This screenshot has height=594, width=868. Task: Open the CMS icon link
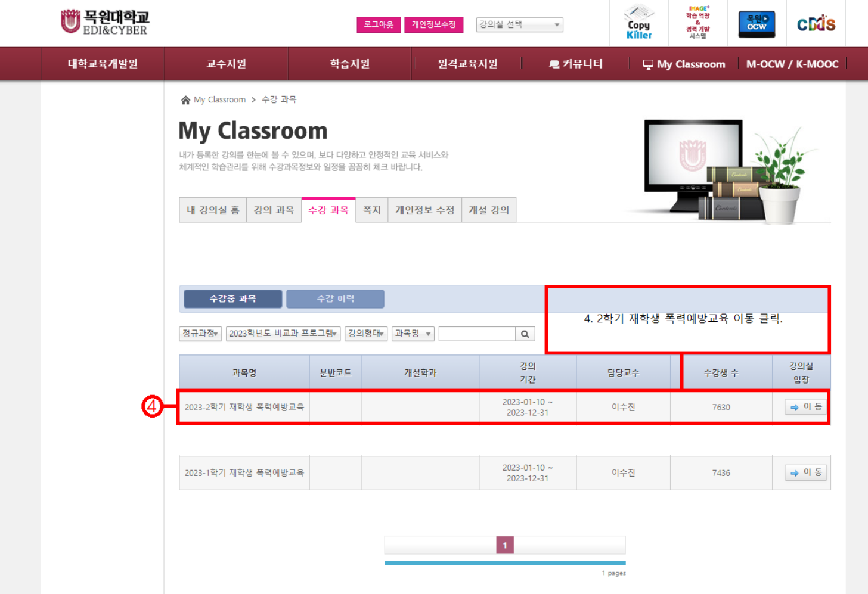(x=816, y=24)
